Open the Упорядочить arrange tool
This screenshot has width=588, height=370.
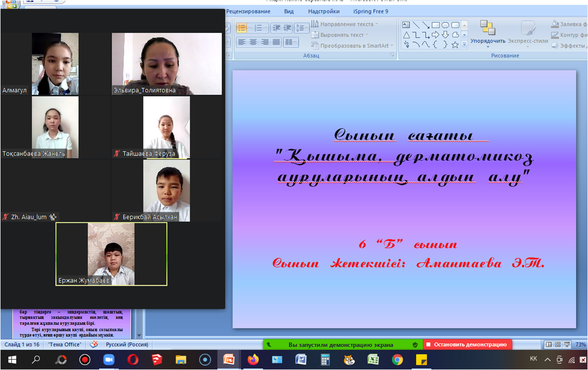[489, 30]
